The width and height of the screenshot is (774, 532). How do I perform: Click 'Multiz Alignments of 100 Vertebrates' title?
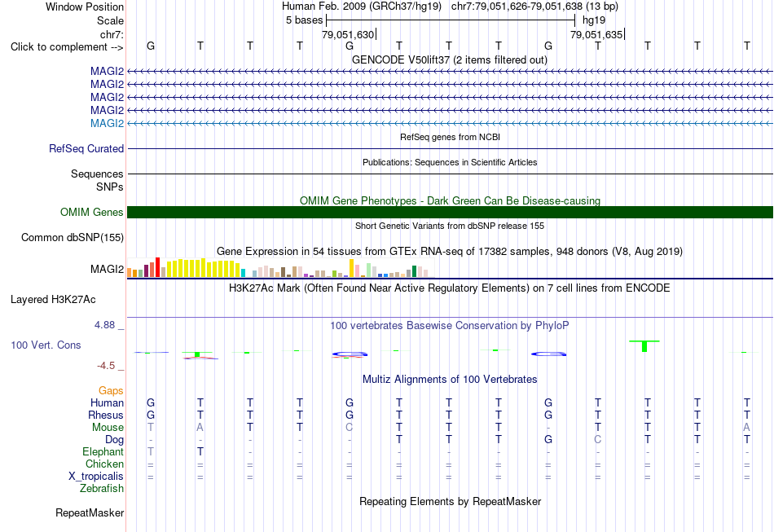pyautogui.click(x=450, y=379)
